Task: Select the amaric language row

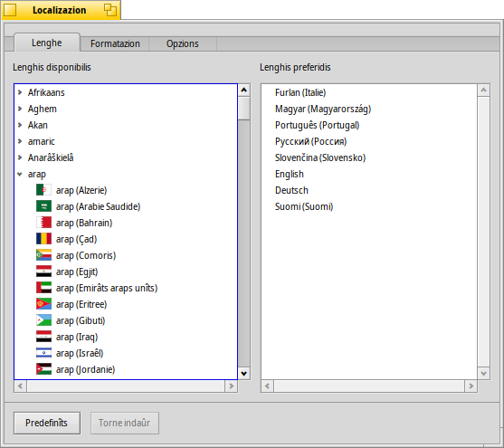Action: (x=126, y=141)
